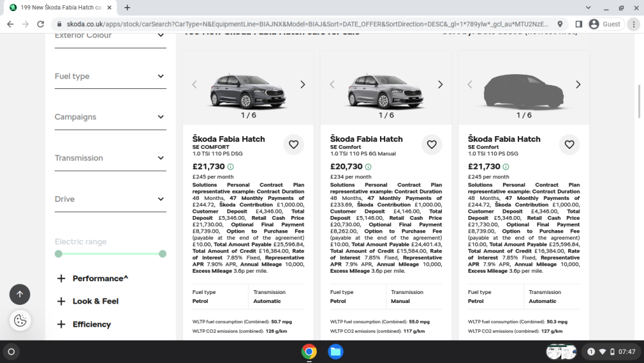Open the system tray showing 07:47
This screenshot has width=644, height=363.
611,351
